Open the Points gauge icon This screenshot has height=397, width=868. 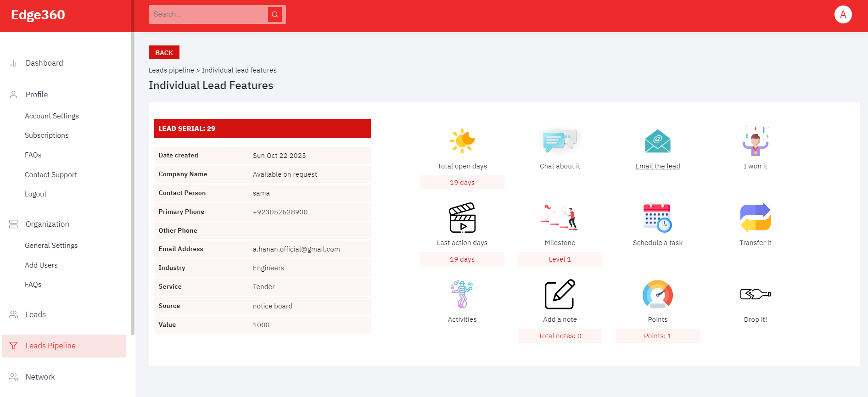pyautogui.click(x=657, y=294)
